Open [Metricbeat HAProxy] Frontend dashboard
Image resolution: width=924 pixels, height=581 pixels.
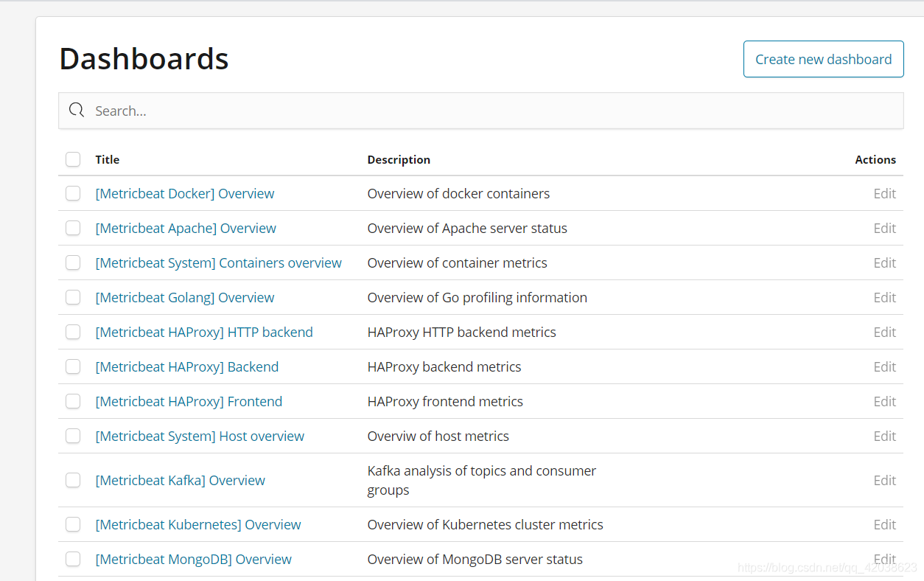[x=189, y=401]
